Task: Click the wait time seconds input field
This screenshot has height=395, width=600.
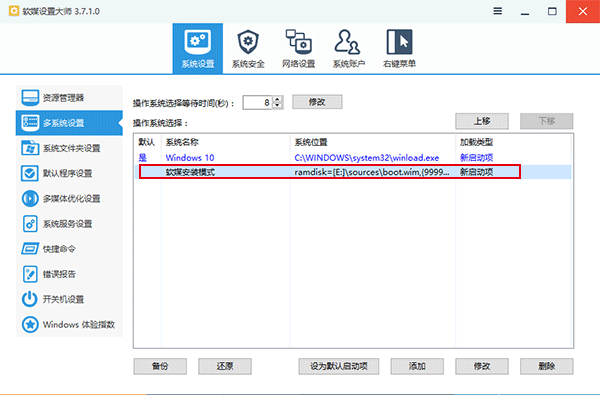Action: [258, 103]
